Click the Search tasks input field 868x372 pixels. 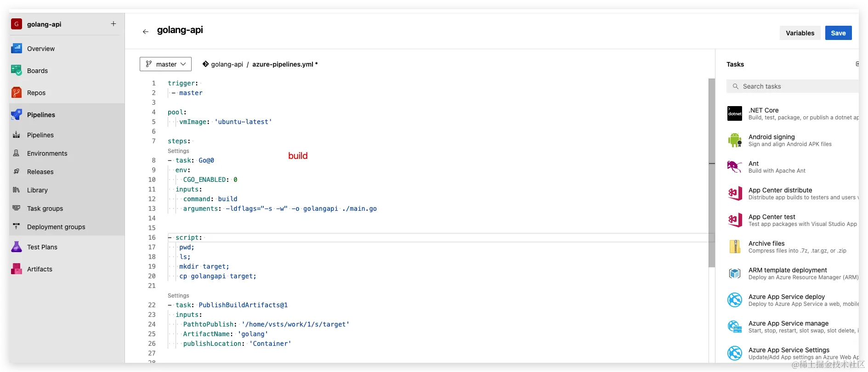click(793, 86)
